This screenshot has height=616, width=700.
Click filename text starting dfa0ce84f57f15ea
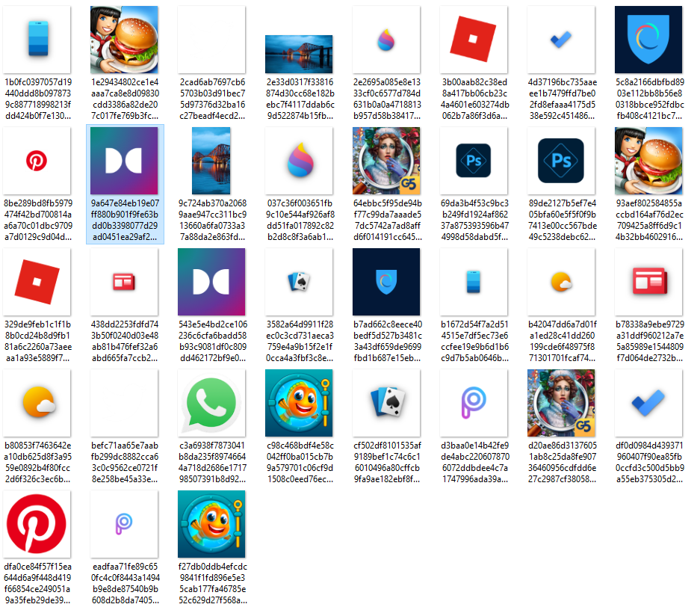[37, 583]
